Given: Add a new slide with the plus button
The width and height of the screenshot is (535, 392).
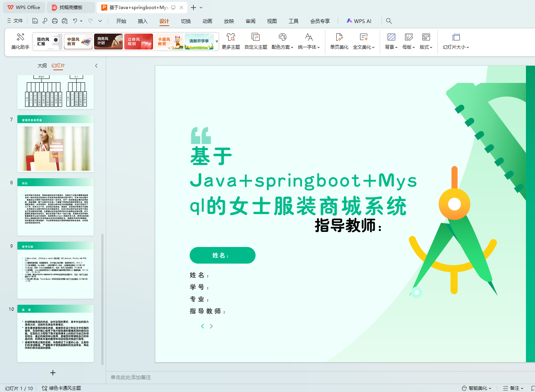Looking at the screenshot, I should coord(53,373).
